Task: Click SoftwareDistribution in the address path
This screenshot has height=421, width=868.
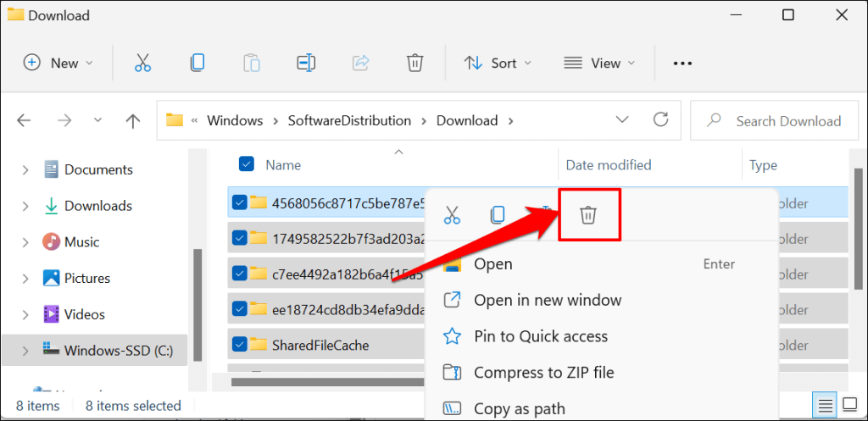Action: (349, 120)
